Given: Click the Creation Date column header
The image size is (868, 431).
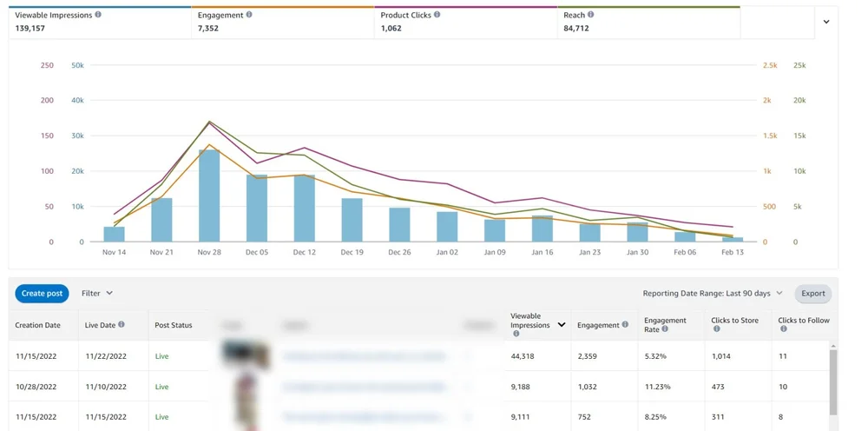Looking at the screenshot, I should point(37,325).
